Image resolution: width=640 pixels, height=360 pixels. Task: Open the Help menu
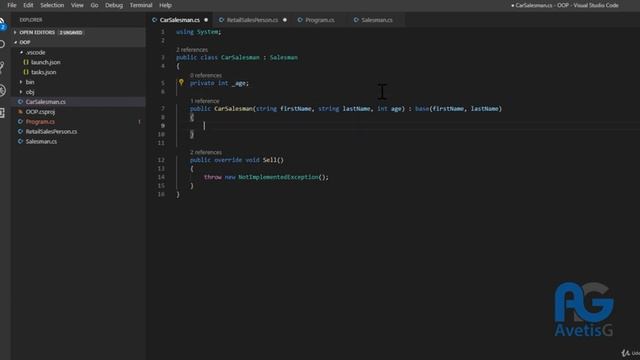click(x=165, y=5)
